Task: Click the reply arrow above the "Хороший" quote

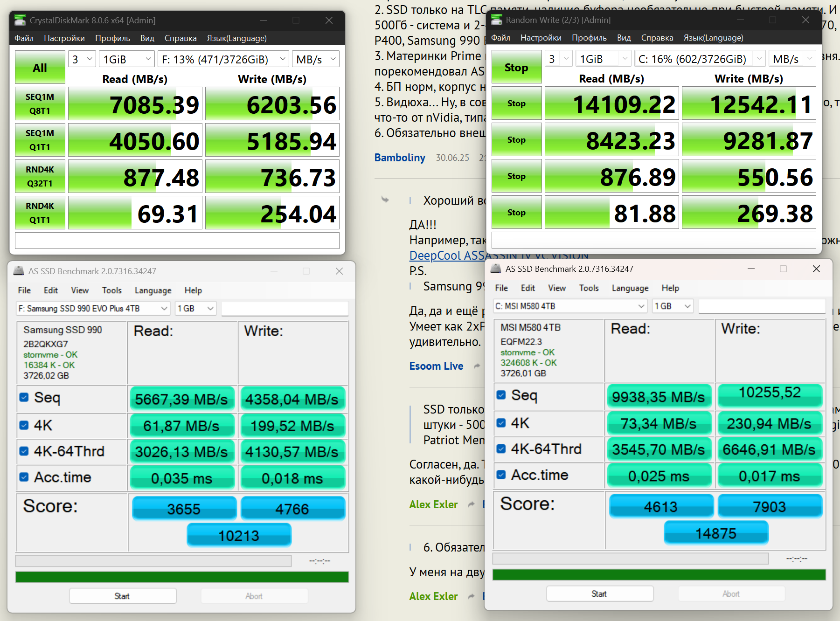Action: click(385, 200)
